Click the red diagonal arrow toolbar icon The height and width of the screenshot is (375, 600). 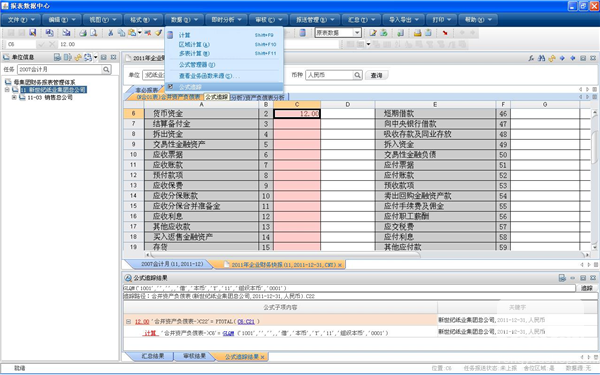(x=445, y=33)
